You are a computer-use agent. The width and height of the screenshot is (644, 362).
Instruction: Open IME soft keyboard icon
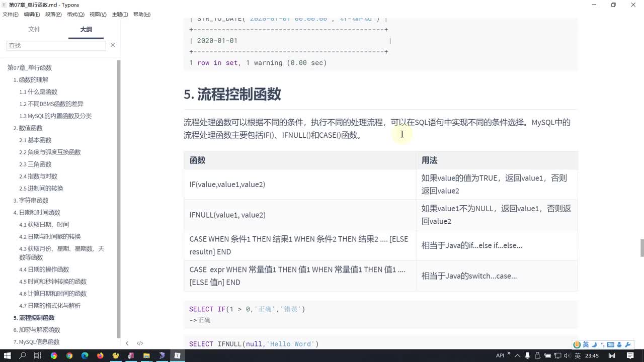tap(610, 345)
